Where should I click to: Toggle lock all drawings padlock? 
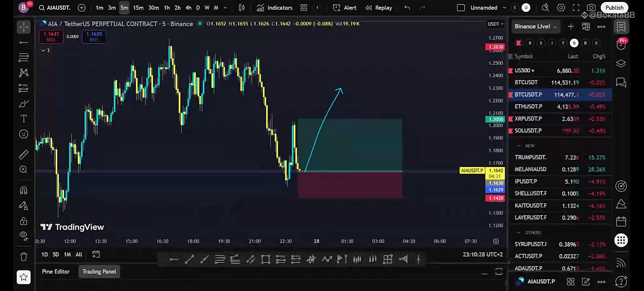coord(24,221)
